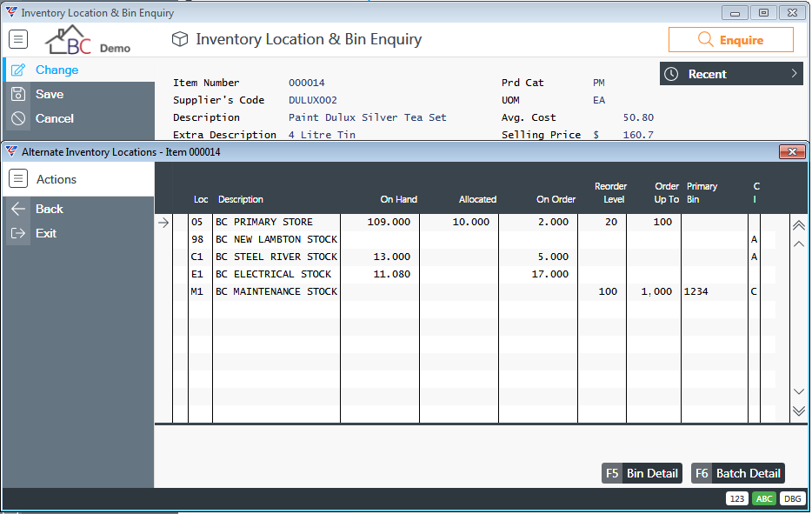
Task: Click Avg. Cost value 50.80
Action: (x=638, y=117)
